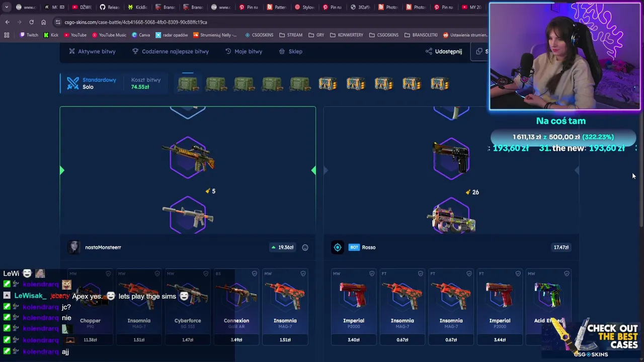Click shield icon on the Connexion card
Viewport: 644px width, 362px height.
point(255,274)
